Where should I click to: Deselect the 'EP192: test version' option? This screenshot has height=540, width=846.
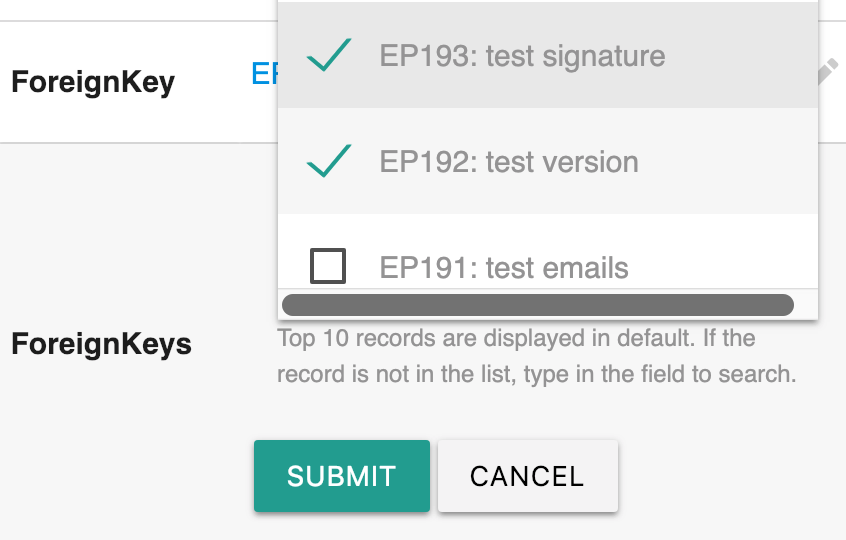[x=509, y=162]
